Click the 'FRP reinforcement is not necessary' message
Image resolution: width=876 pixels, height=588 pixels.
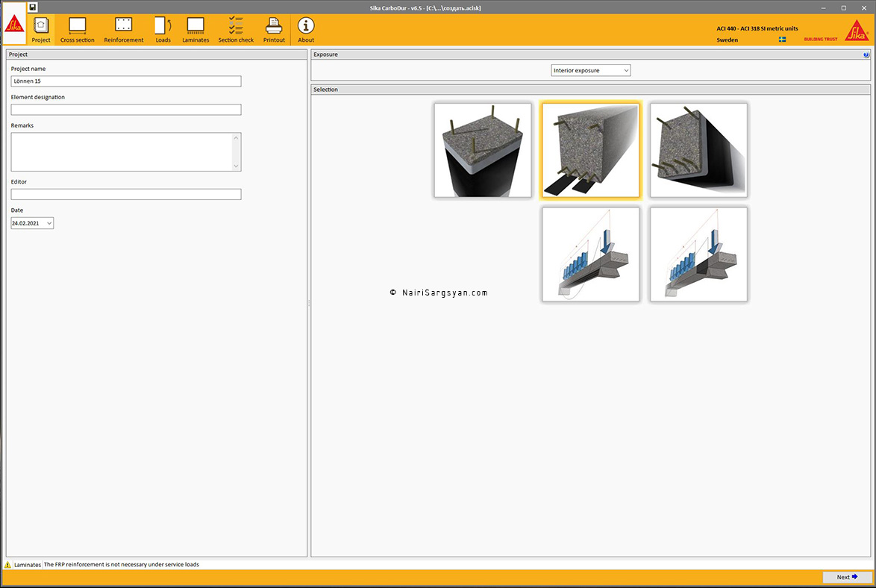(121, 565)
